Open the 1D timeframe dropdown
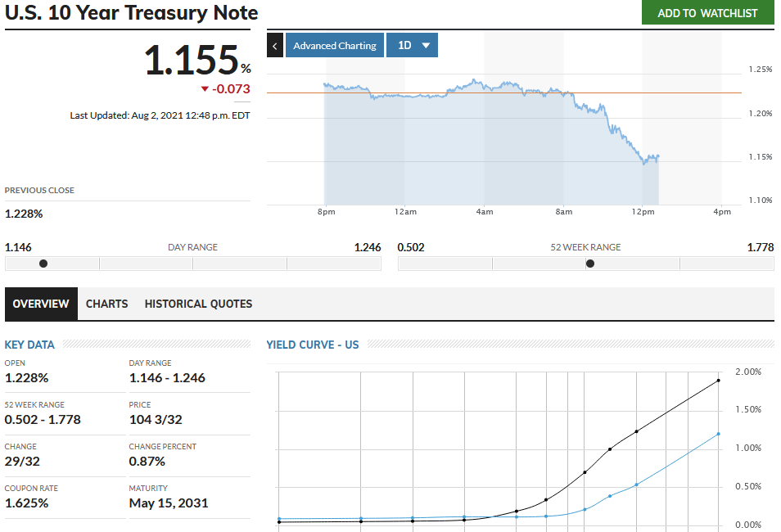Image resolution: width=781 pixels, height=532 pixels. pyautogui.click(x=412, y=45)
